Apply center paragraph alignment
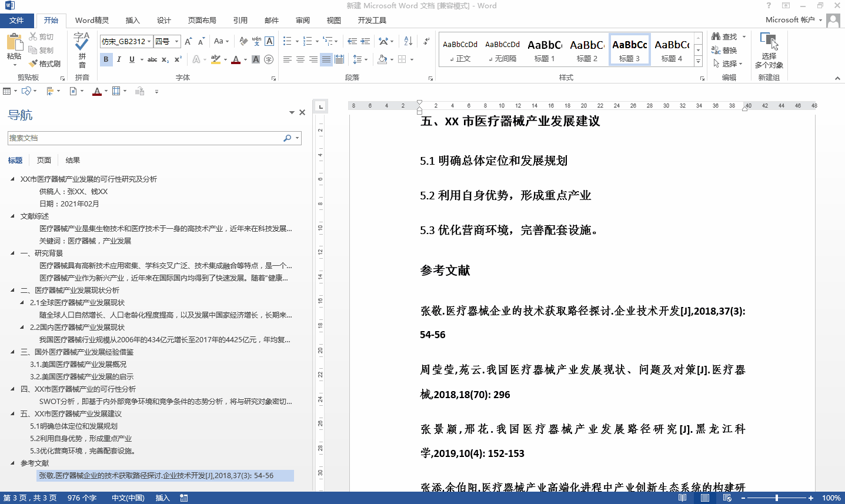The image size is (845, 504). [x=300, y=59]
